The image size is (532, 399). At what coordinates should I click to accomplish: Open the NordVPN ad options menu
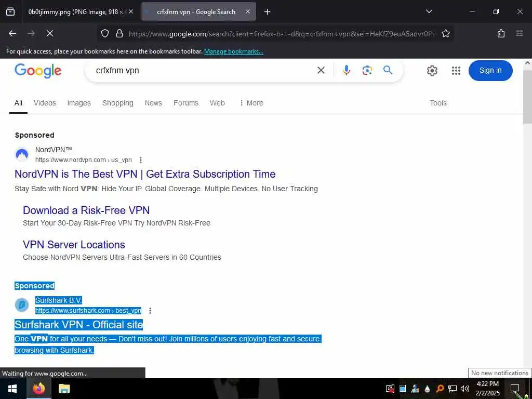140,160
